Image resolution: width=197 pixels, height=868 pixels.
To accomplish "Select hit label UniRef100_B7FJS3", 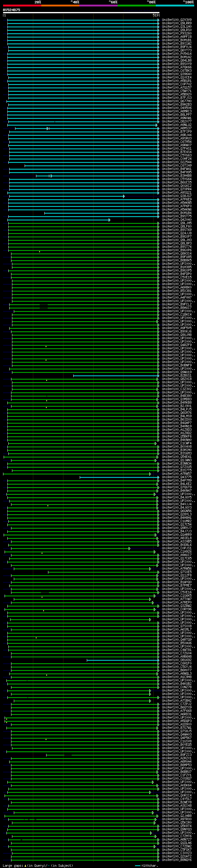I will [177, 98].
